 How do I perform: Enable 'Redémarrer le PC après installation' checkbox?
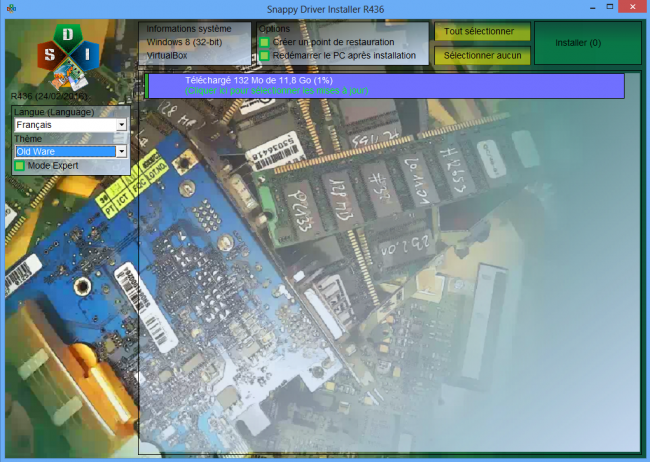pyautogui.click(x=264, y=56)
